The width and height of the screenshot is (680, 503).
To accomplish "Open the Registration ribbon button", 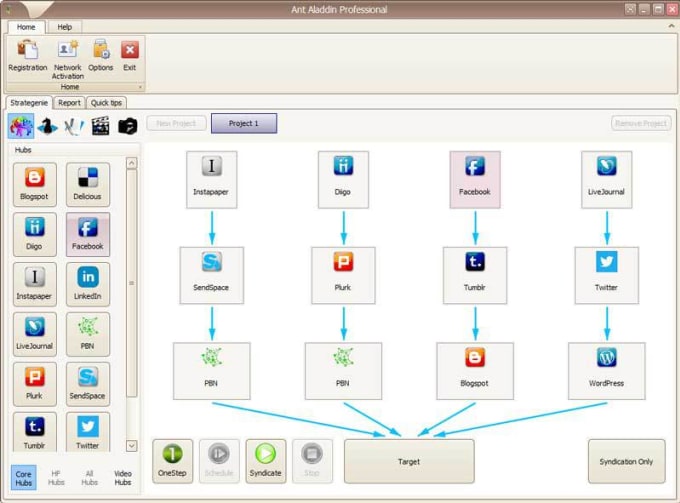I will tap(28, 56).
